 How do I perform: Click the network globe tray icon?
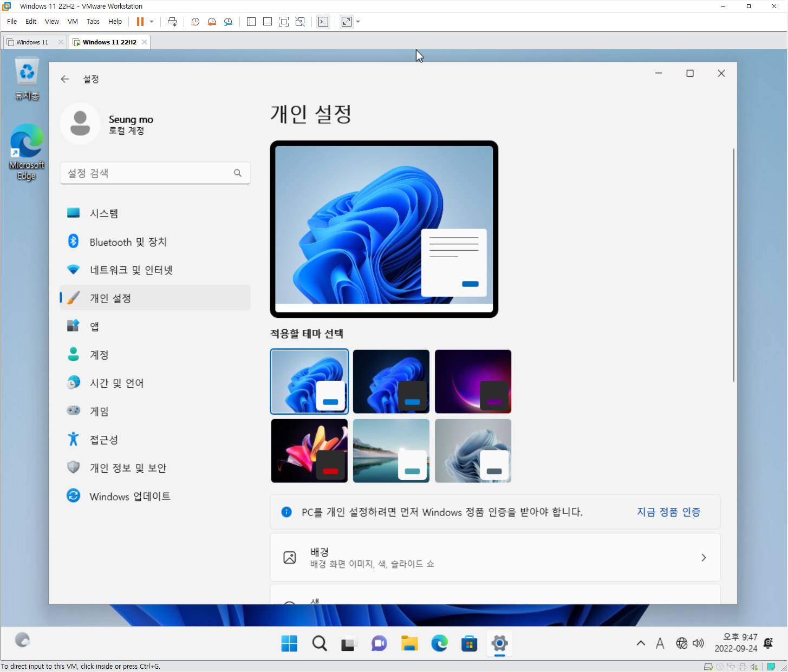click(x=682, y=643)
